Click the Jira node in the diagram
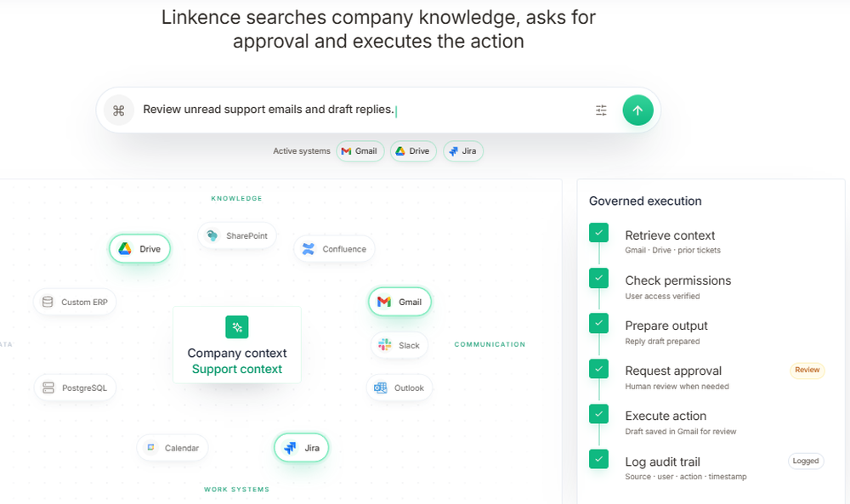This screenshot has width=850, height=504. pyautogui.click(x=302, y=448)
